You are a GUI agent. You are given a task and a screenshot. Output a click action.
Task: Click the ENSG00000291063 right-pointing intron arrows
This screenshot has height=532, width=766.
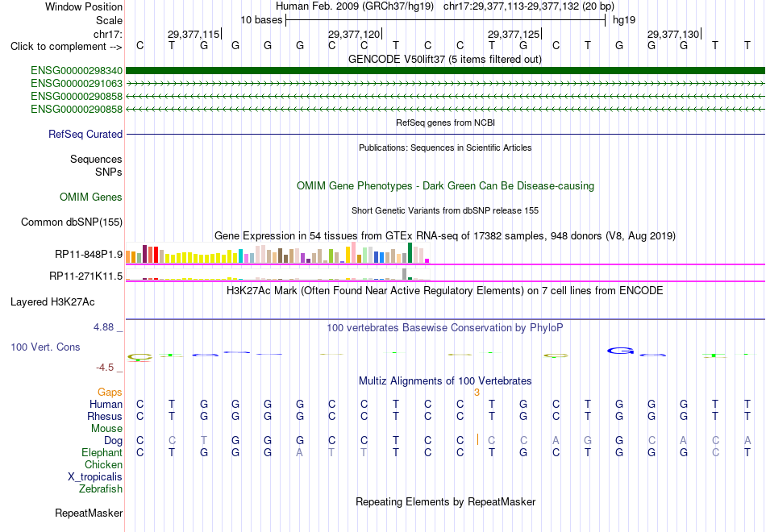[x=445, y=84]
